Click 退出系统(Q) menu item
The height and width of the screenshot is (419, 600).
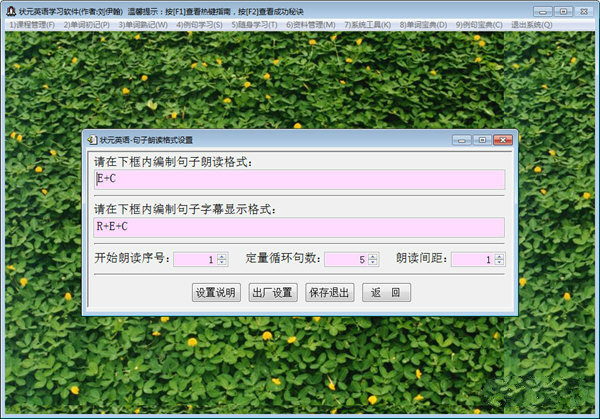(532, 25)
